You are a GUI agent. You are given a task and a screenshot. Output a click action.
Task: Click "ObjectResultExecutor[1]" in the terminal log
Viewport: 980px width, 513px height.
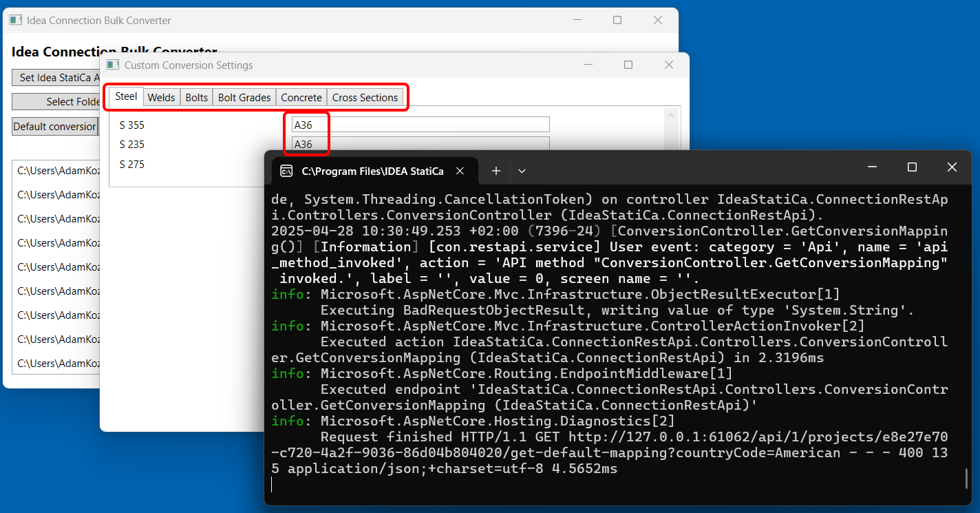pos(749,295)
